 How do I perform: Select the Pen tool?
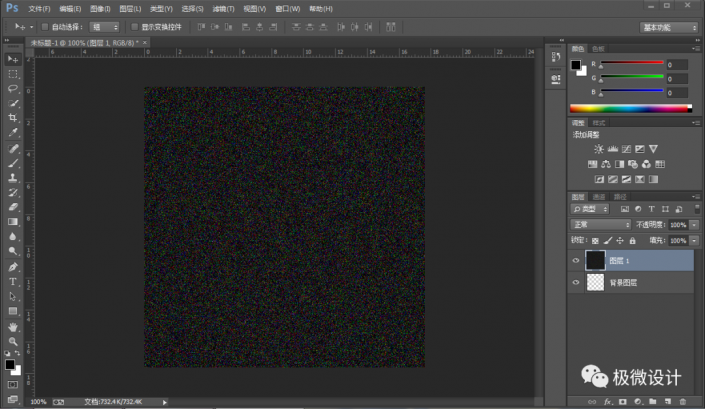(x=13, y=267)
